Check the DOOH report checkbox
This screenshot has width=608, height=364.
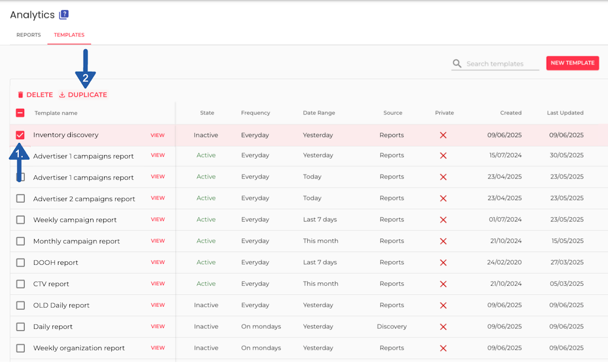[x=20, y=262]
